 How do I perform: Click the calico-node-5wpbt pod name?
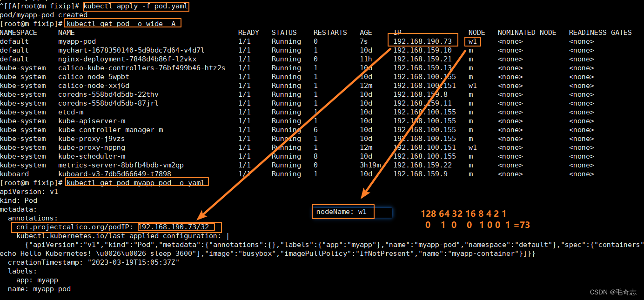click(x=94, y=77)
